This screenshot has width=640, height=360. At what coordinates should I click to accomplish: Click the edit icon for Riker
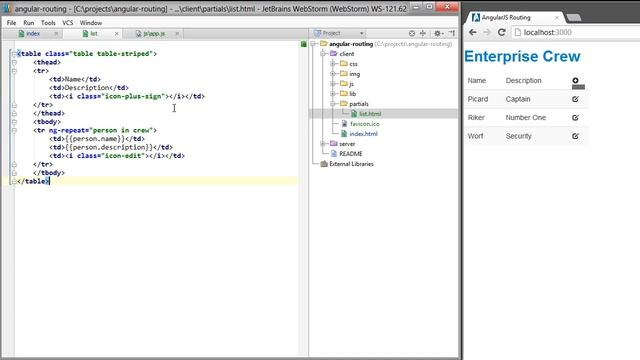[x=575, y=118]
